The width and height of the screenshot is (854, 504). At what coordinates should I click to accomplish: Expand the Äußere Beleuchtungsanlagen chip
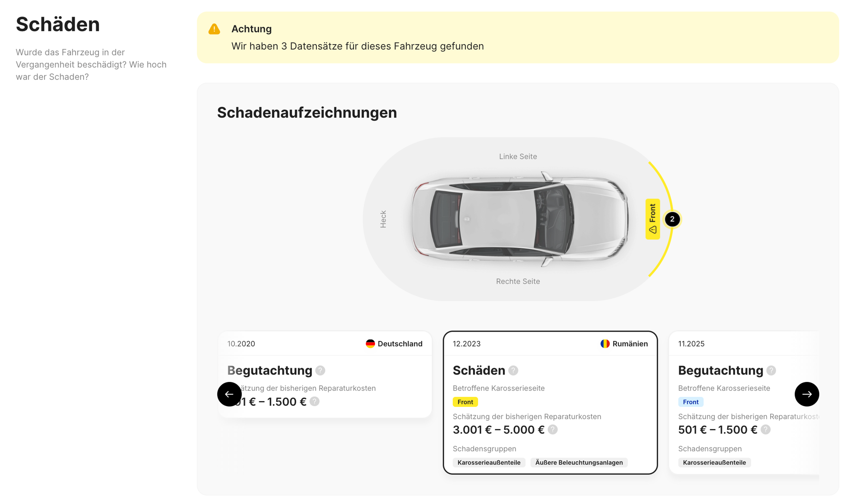point(579,463)
